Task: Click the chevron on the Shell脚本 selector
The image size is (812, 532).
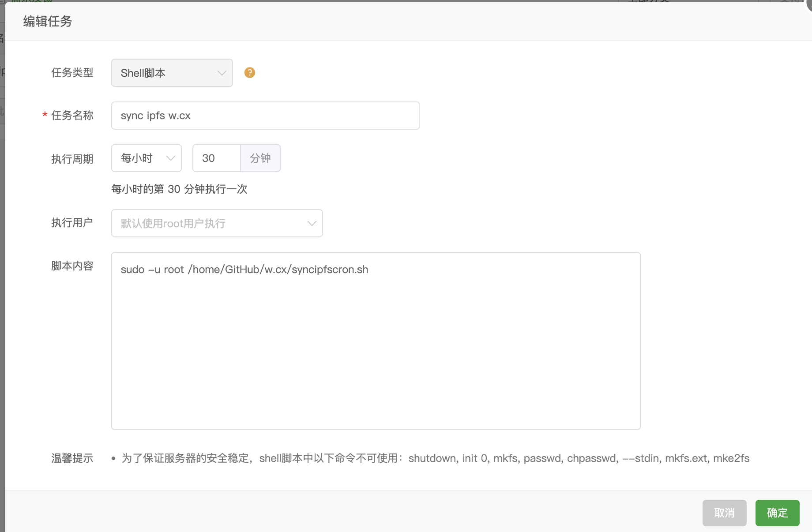Action: coord(221,73)
